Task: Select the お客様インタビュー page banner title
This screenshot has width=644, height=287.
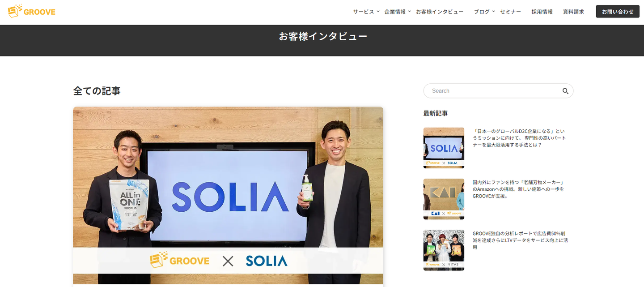Action: (x=323, y=36)
